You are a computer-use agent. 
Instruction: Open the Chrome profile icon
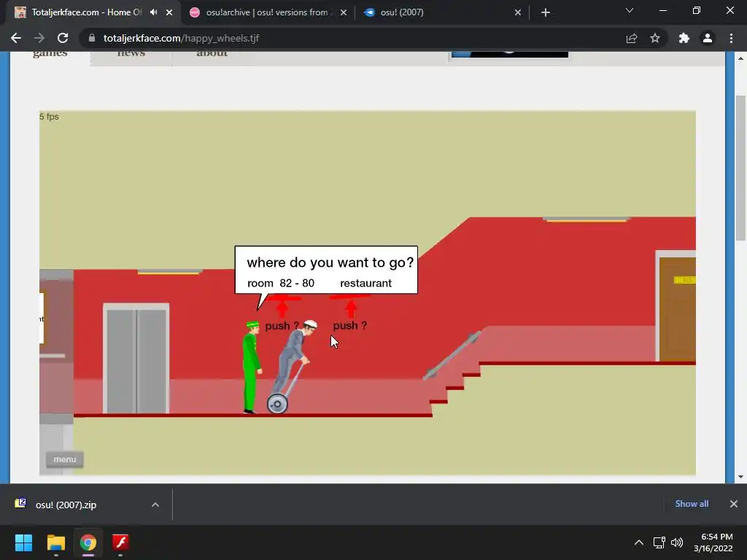708,38
